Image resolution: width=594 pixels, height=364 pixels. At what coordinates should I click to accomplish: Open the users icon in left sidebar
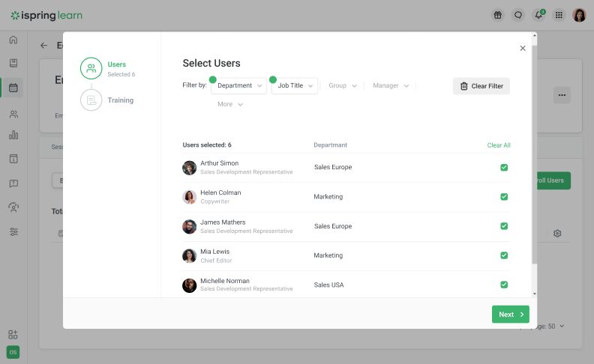pos(13,115)
